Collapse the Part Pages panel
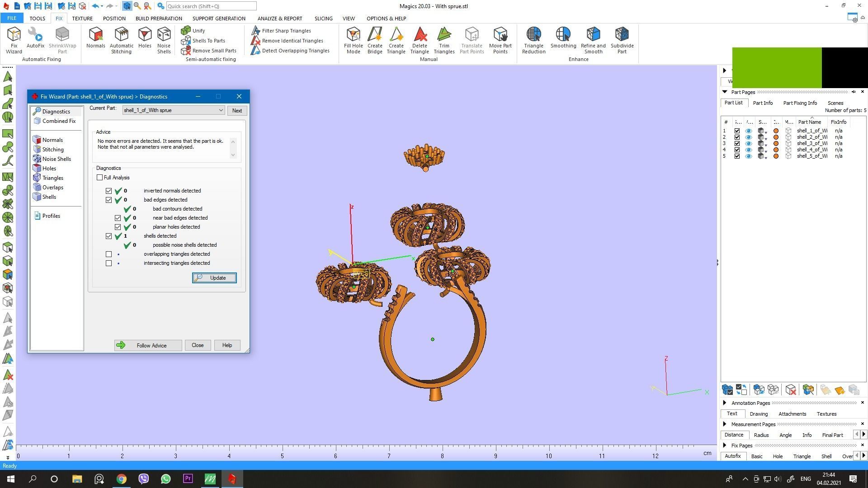This screenshot has height=488, width=868. click(x=725, y=92)
